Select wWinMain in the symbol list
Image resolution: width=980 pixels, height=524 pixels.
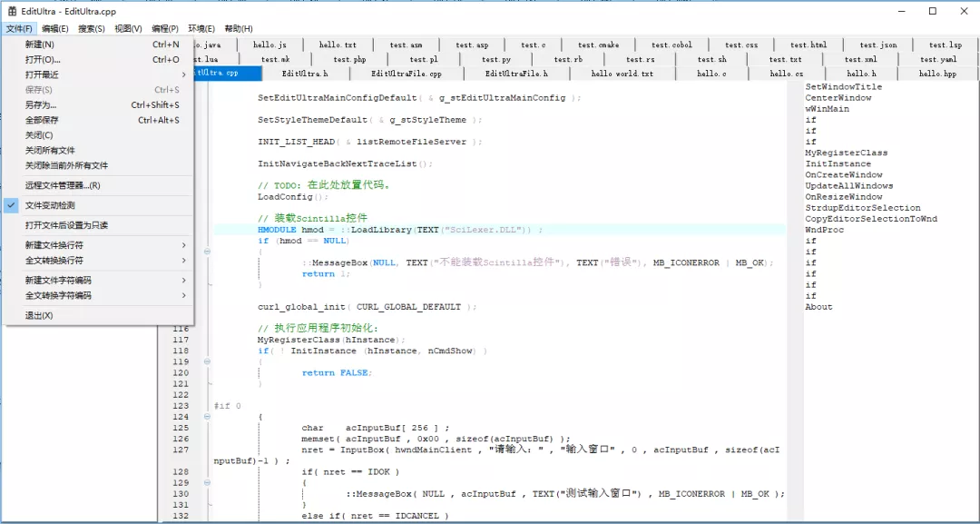point(827,109)
